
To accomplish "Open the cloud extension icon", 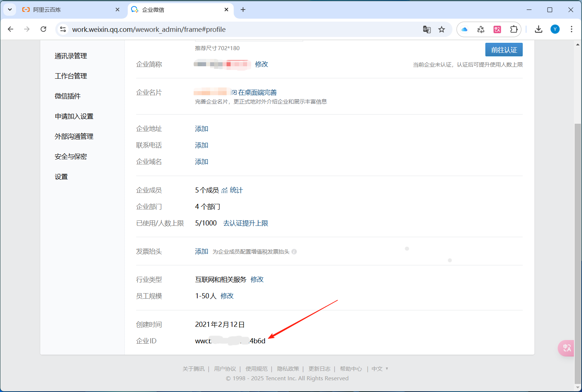I will (x=465, y=29).
